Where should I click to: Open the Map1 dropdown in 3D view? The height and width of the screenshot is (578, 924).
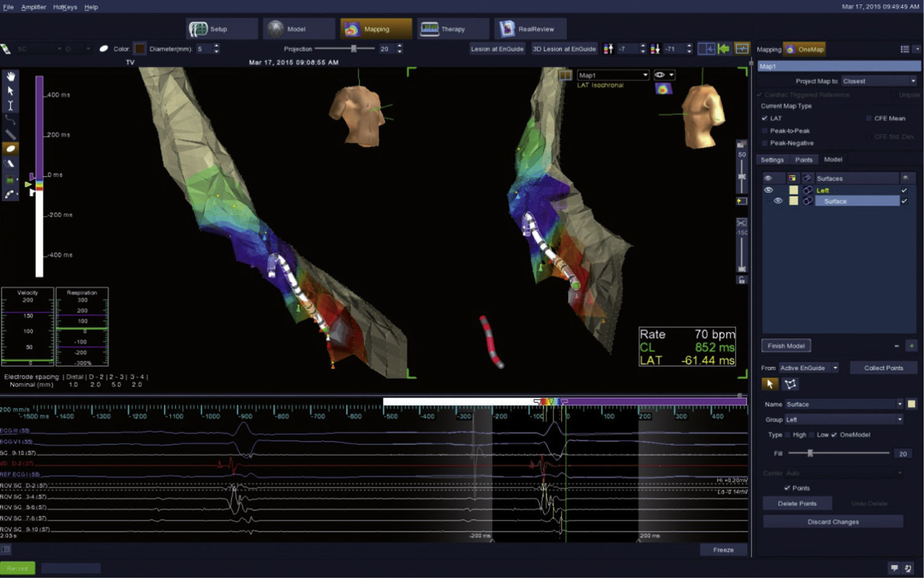(x=613, y=75)
